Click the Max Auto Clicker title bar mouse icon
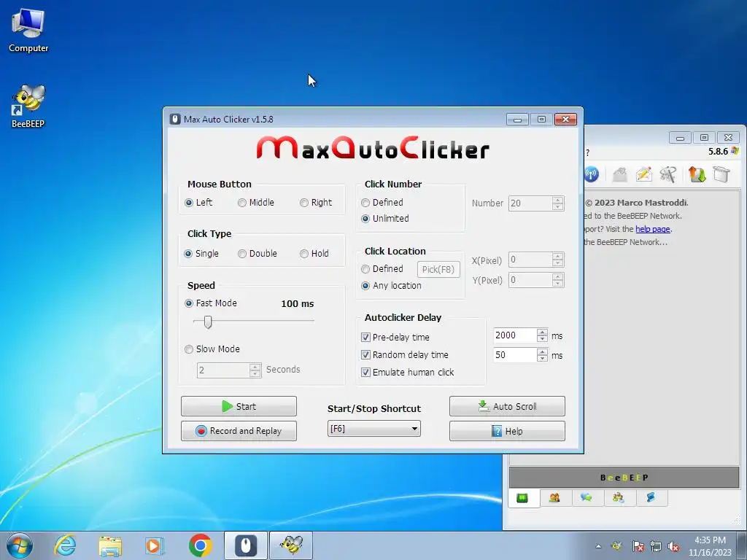The width and height of the screenshot is (747, 560). pos(175,119)
